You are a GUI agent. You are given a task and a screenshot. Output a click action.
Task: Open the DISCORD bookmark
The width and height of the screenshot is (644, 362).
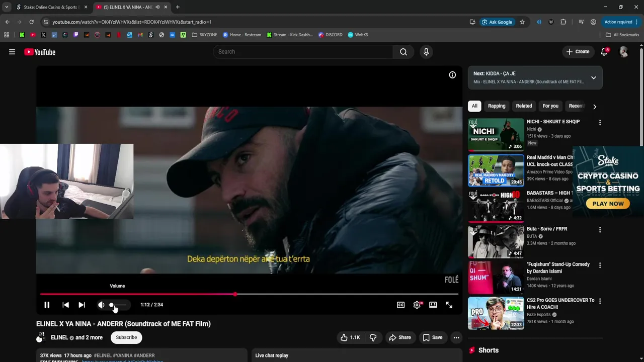[x=331, y=35]
